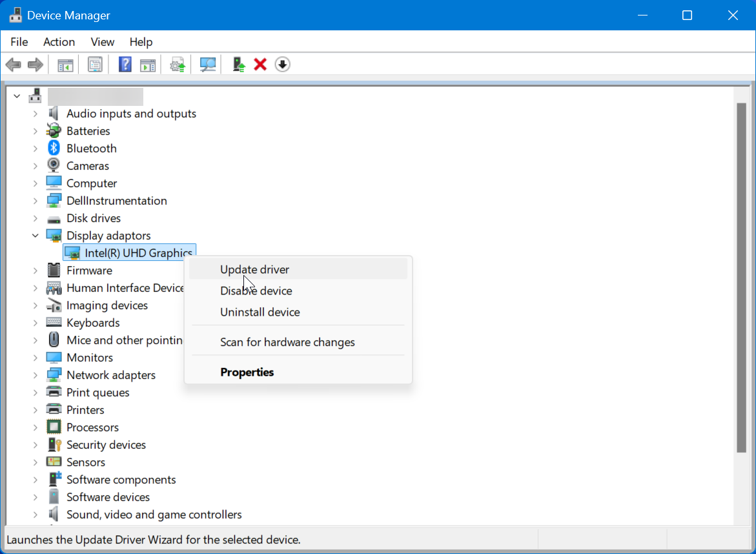The image size is (756, 554).
Task: Select the DellInstrumentation category label
Action: click(117, 201)
